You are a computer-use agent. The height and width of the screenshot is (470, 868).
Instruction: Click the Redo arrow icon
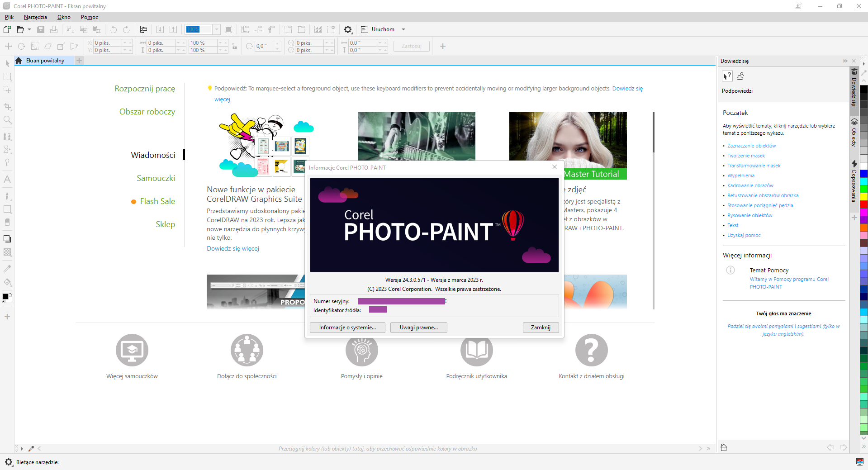pos(127,29)
